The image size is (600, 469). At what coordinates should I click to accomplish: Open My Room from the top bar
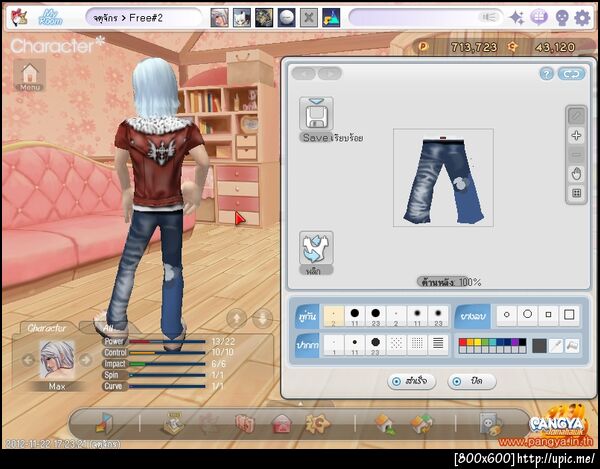click(x=51, y=18)
